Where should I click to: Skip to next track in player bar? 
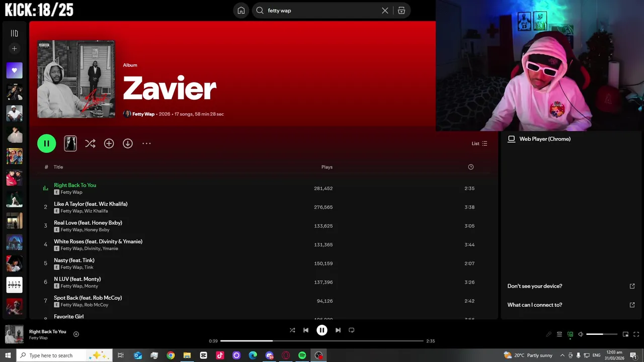click(338, 330)
